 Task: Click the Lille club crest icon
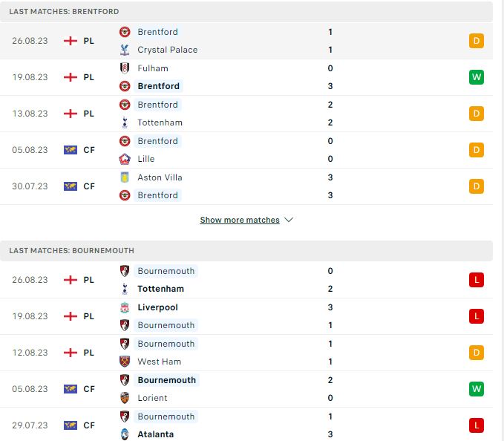[x=125, y=159]
